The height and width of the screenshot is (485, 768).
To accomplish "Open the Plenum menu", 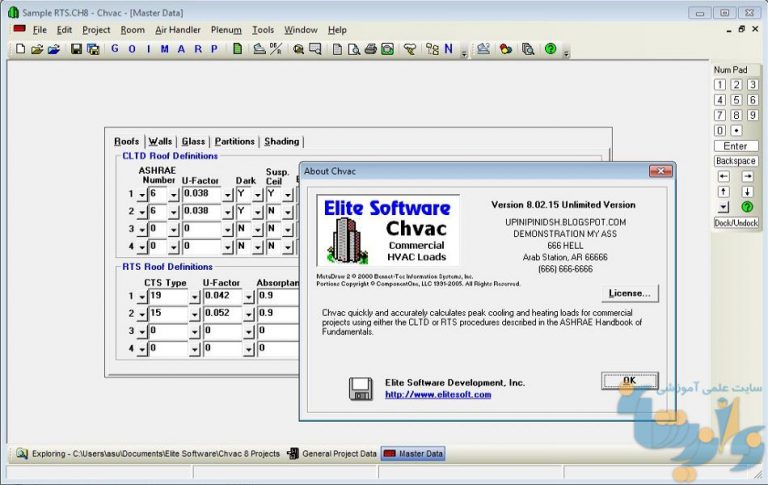I will [x=225, y=30].
